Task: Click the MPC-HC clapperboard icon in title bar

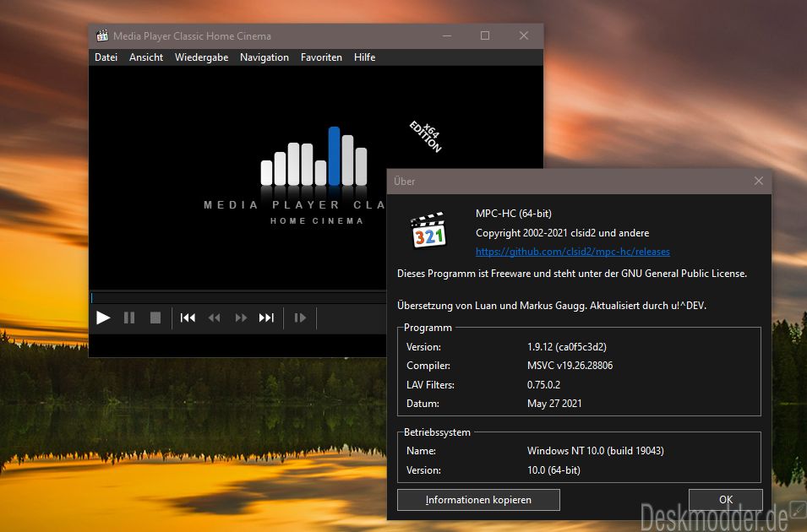Action: [102, 35]
